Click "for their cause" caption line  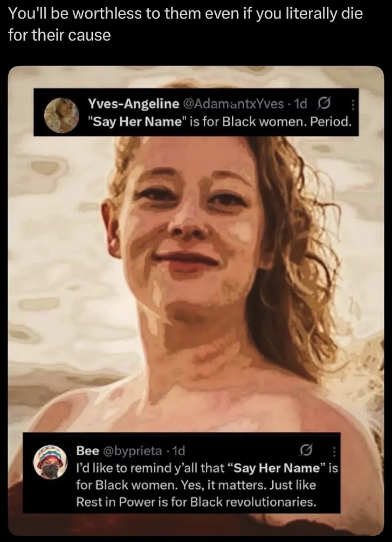pyautogui.click(x=59, y=35)
